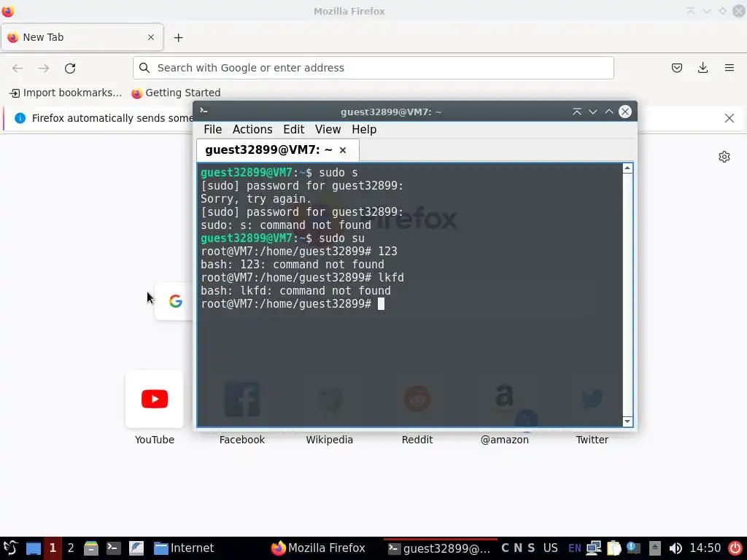Keep terminal window above others

coord(576,112)
